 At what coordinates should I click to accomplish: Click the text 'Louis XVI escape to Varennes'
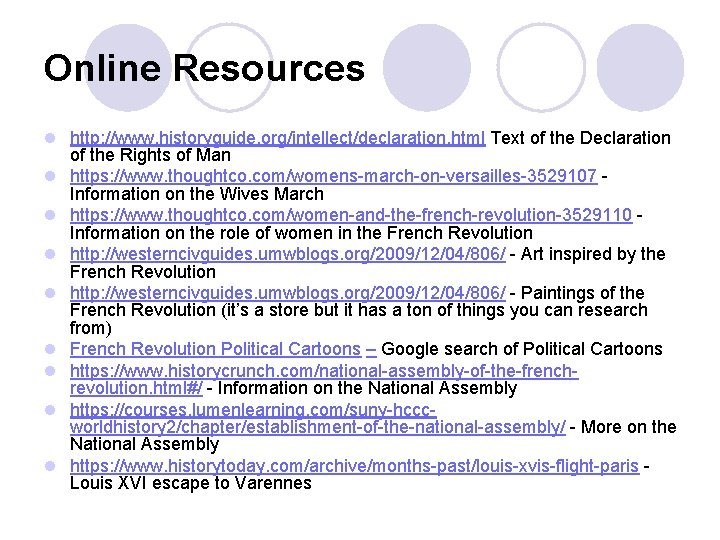tap(191, 484)
